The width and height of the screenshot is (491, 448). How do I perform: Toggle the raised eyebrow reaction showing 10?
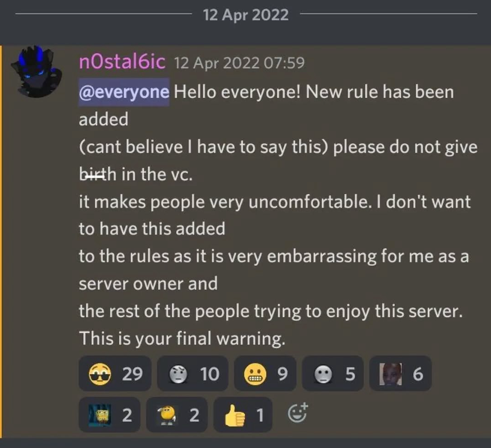193,373
